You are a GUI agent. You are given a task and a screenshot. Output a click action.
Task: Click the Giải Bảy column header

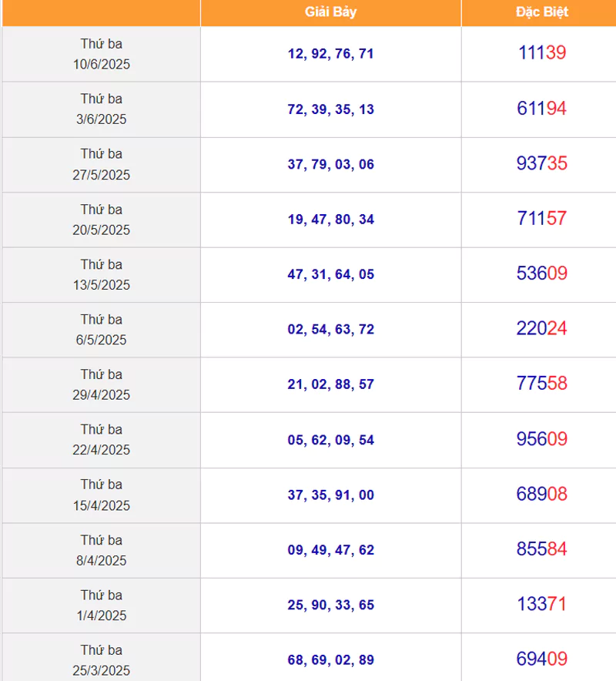tap(331, 12)
